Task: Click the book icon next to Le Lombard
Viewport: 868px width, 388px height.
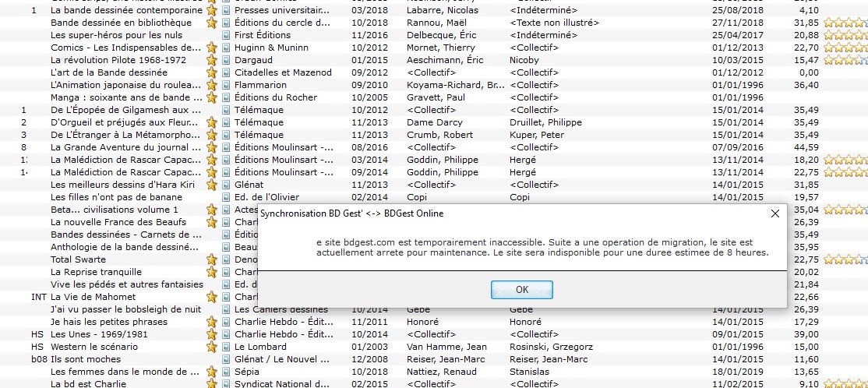Action: click(226, 347)
